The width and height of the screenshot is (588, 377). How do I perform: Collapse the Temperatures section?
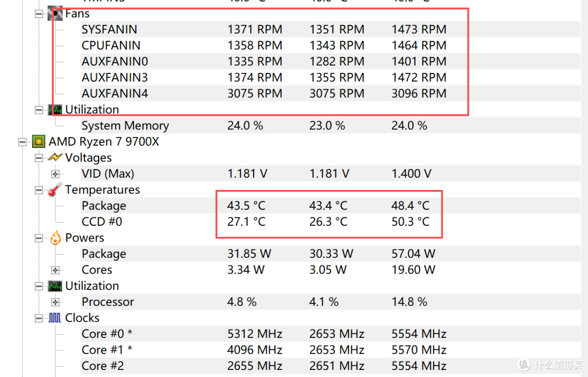click(x=39, y=190)
